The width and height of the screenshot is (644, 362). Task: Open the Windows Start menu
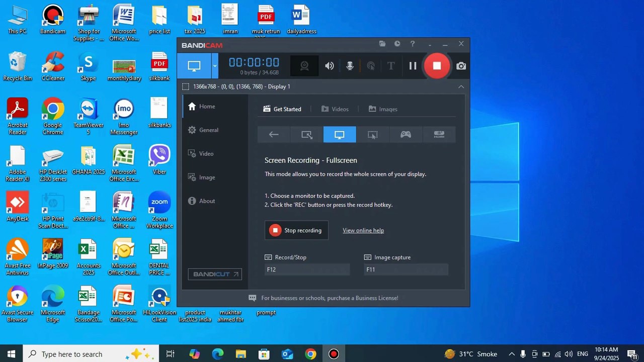pos(11,354)
